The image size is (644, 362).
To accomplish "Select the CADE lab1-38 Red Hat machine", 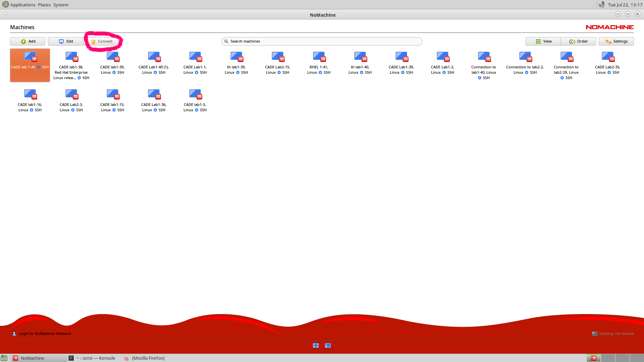I will (x=71, y=65).
